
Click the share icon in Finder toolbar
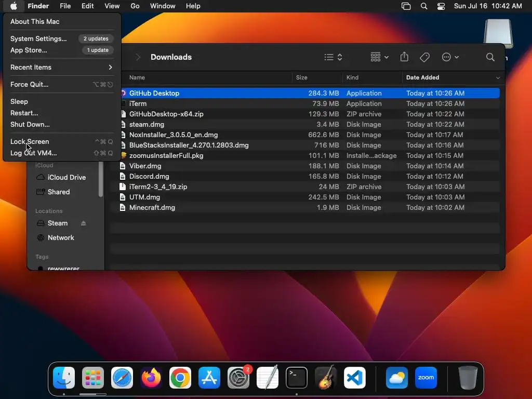click(404, 57)
